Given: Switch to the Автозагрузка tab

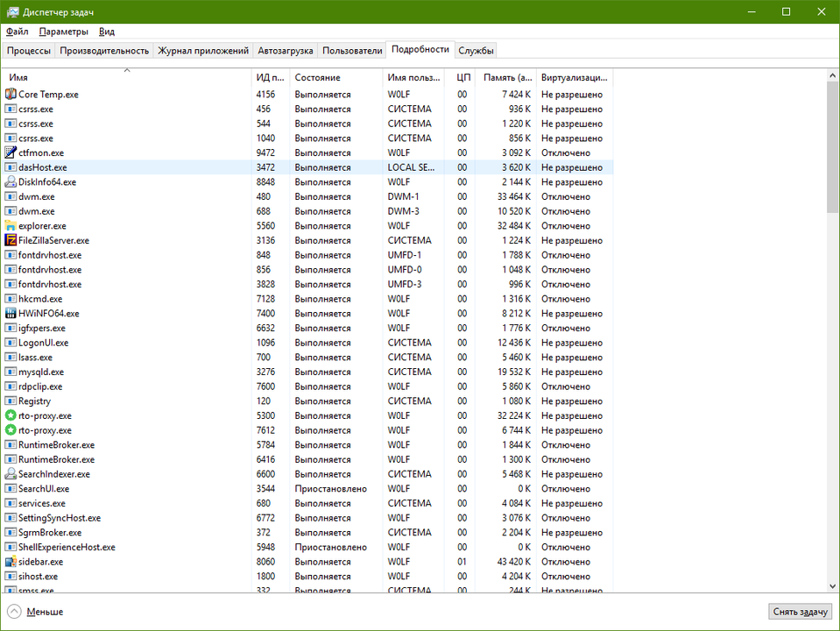Looking at the screenshot, I should tap(285, 51).
